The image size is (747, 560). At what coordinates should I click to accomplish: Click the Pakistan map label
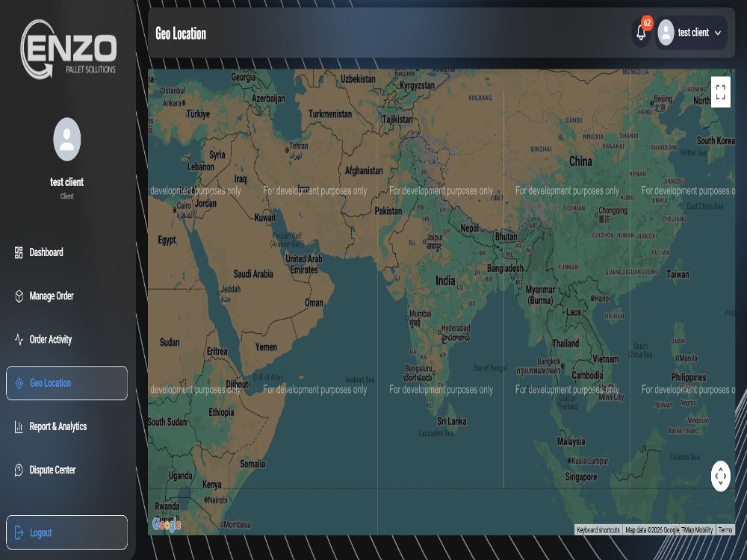pos(388,211)
